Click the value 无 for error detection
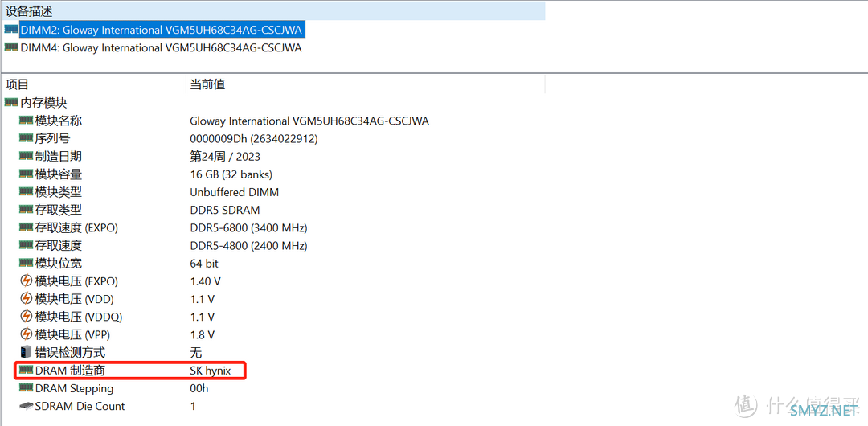Screen dimensions: 868x426 click(x=196, y=352)
